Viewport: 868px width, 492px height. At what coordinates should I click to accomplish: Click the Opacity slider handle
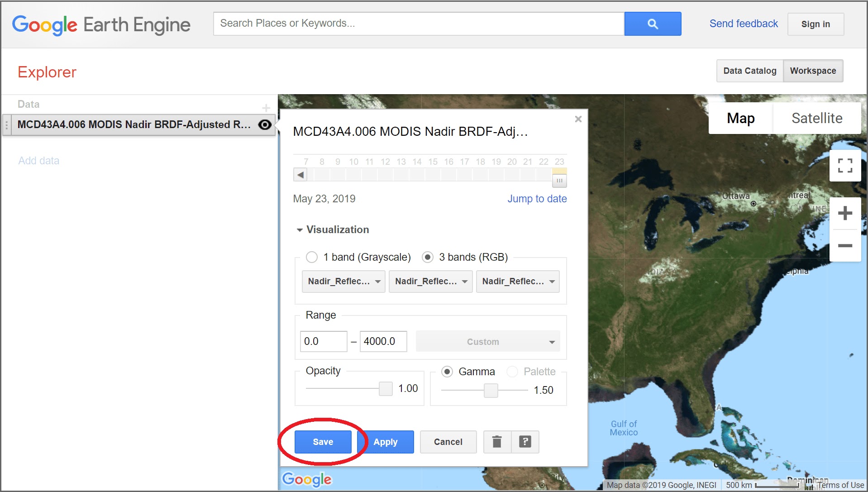click(x=386, y=388)
